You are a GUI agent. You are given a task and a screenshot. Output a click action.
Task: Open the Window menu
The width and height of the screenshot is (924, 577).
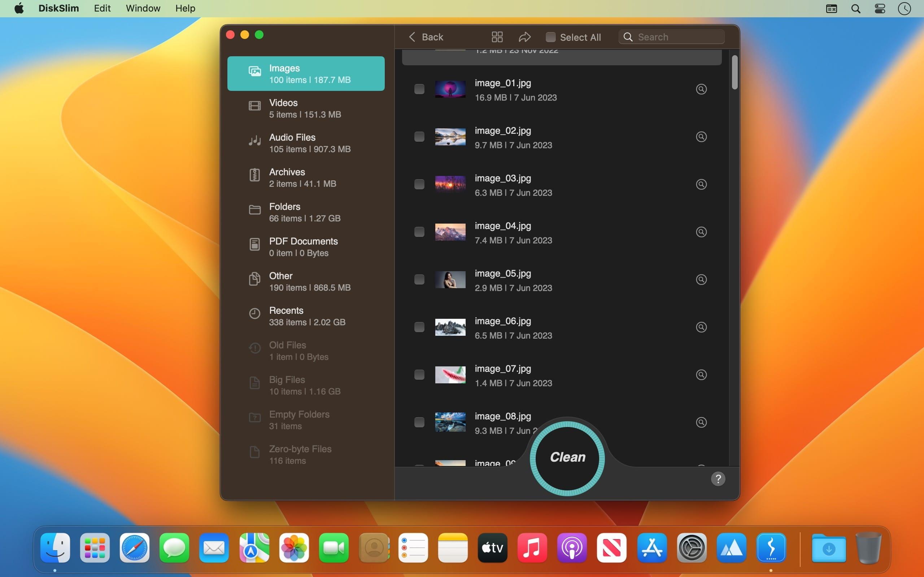(143, 8)
